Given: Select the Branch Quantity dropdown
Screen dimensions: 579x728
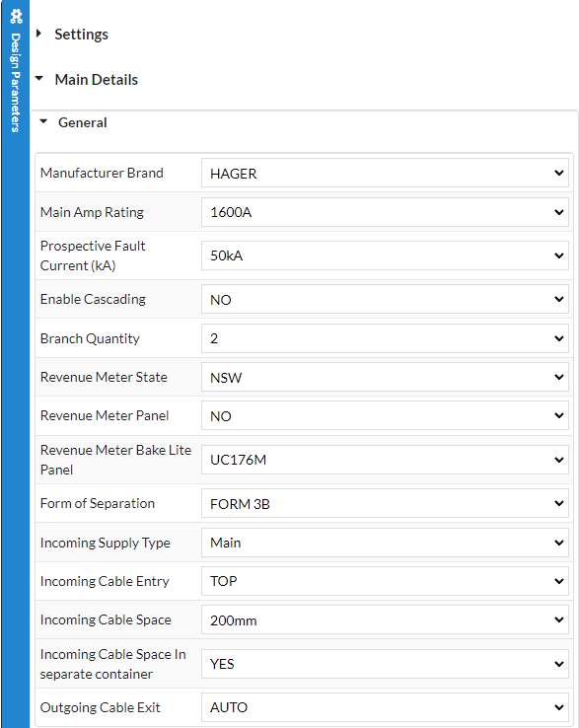Looking at the screenshot, I should tap(385, 338).
